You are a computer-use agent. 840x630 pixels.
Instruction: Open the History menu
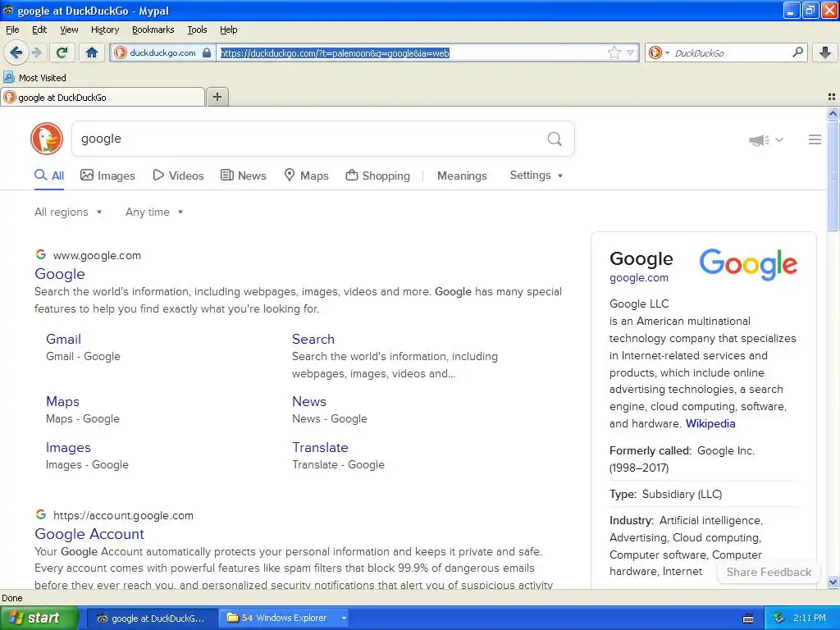click(x=104, y=30)
